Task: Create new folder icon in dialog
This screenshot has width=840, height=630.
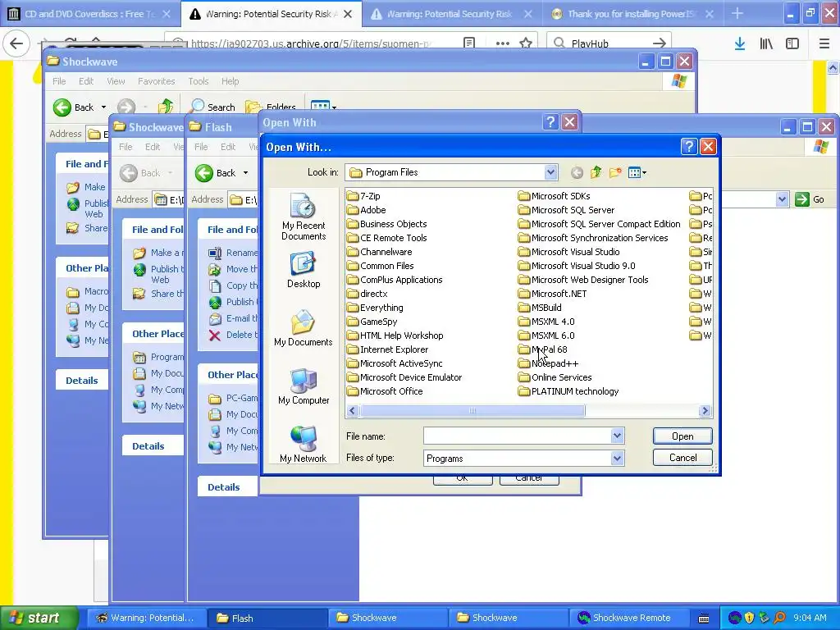Action: coord(615,172)
